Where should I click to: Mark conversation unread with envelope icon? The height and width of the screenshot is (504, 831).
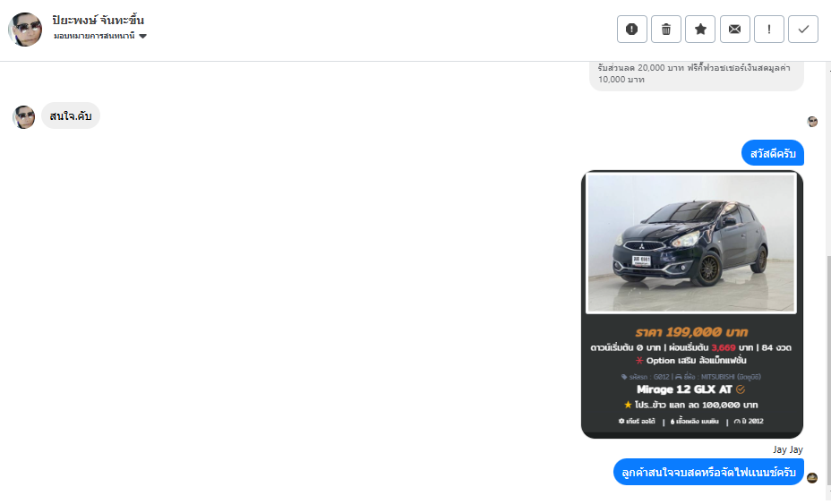coord(734,30)
